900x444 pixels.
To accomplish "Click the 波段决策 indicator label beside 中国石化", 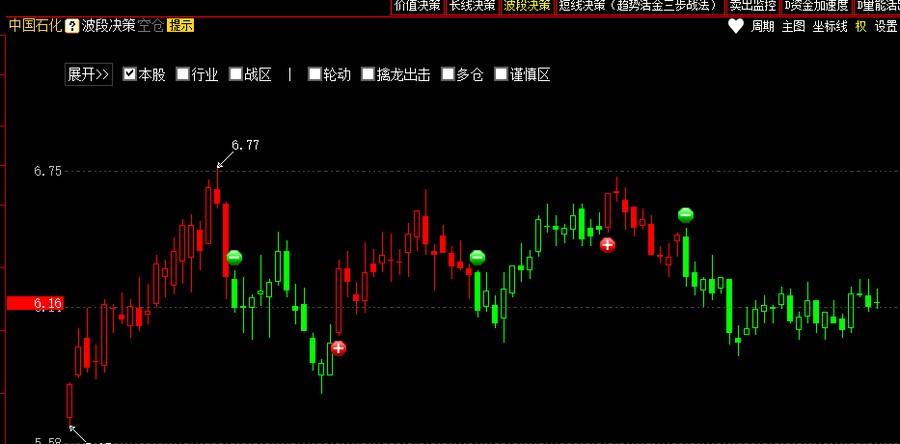I will click(x=108, y=26).
